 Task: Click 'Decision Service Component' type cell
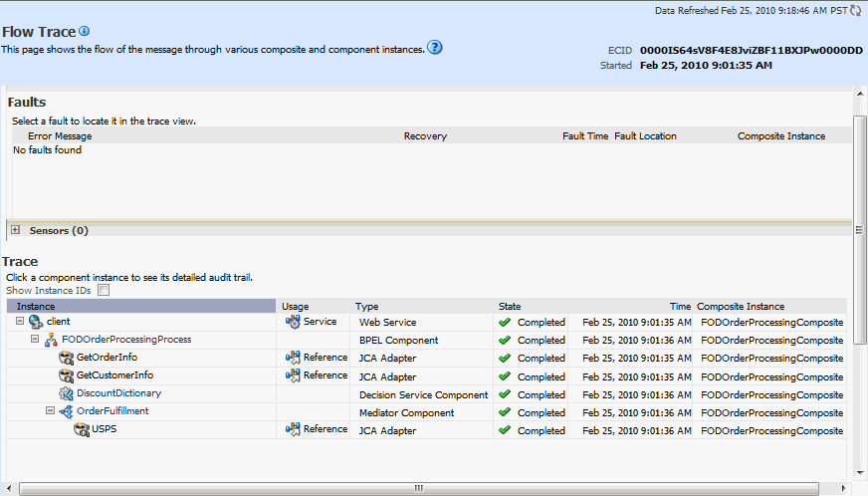(423, 394)
